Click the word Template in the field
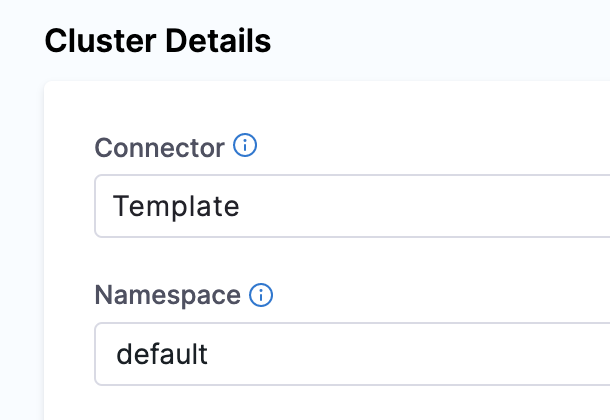 [x=176, y=207]
